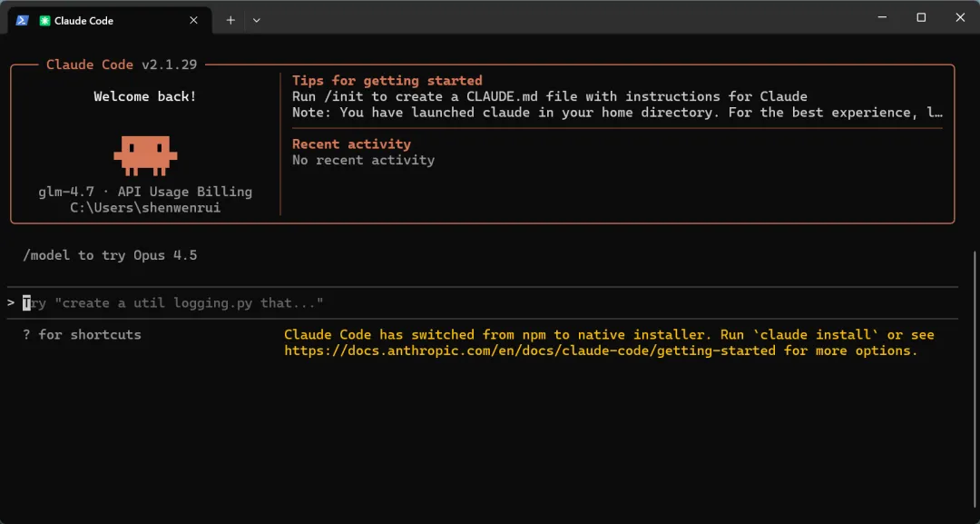The width and height of the screenshot is (980, 524).
Task: Click the 'C:\Users\shenwenrui' path text
Action: click(x=145, y=208)
